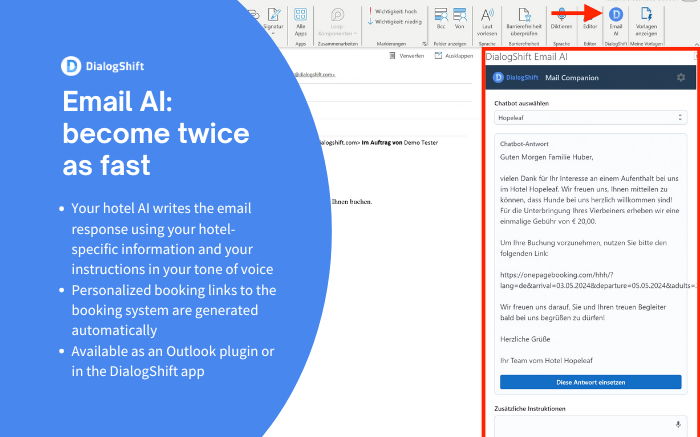Image resolution: width=700 pixels, height=437 pixels.
Task: Focus the Zusätzliche Instruktionen text field
Action: pos(590,426)
